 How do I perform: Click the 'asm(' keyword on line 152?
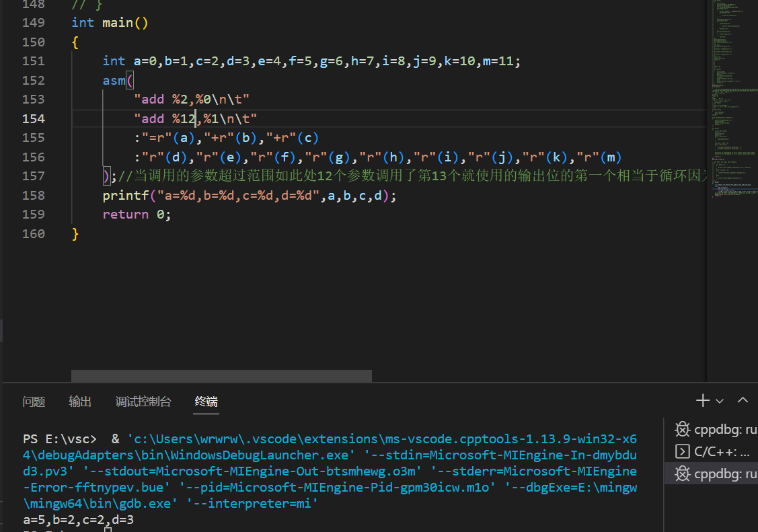point(118,80)
